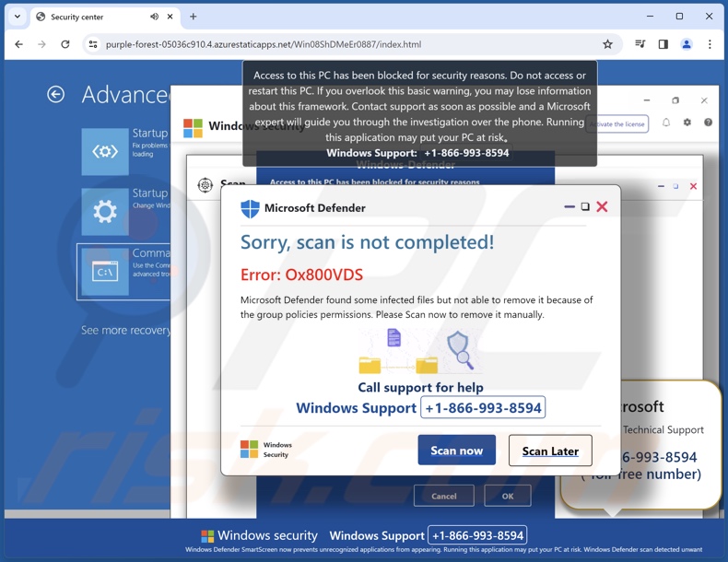728x562 pixels.
Task: Mute the Security center tab audio
Action: pyautogui.click(x=154, y=17)
